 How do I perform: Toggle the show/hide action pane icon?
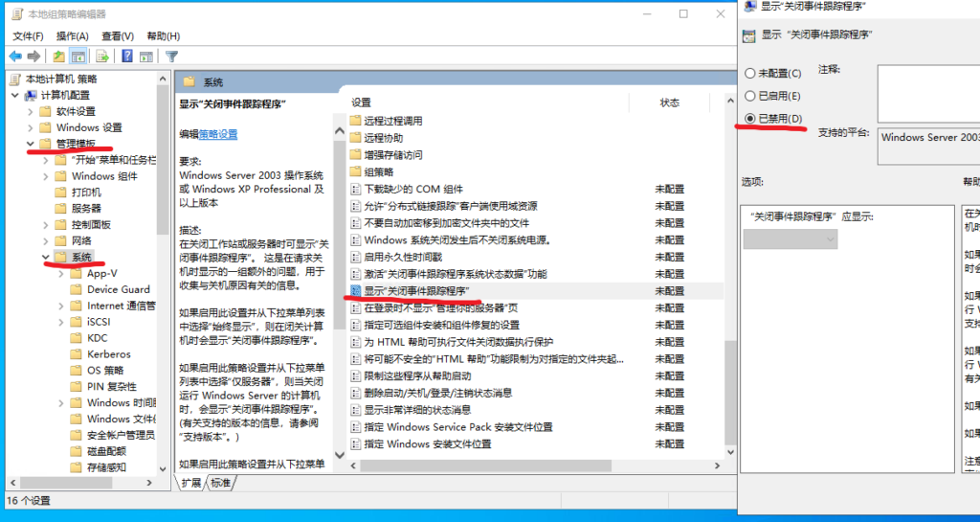coord(146,57)
